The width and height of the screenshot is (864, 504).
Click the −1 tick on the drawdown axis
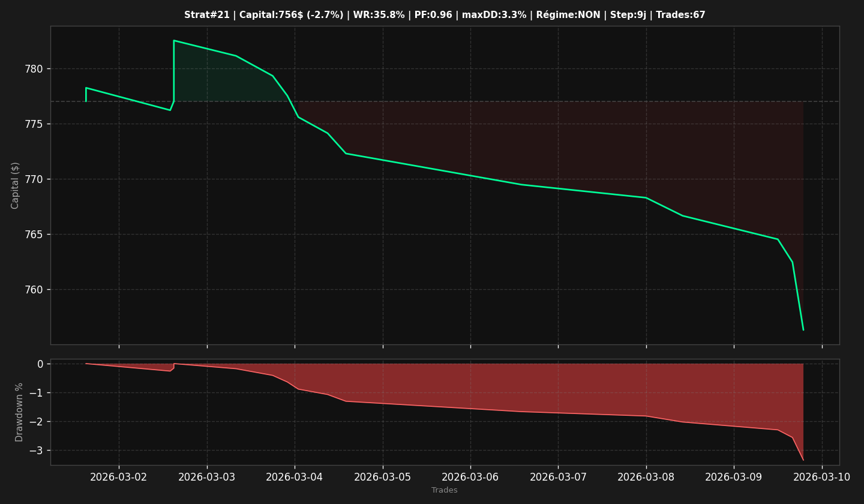[36, 393]
